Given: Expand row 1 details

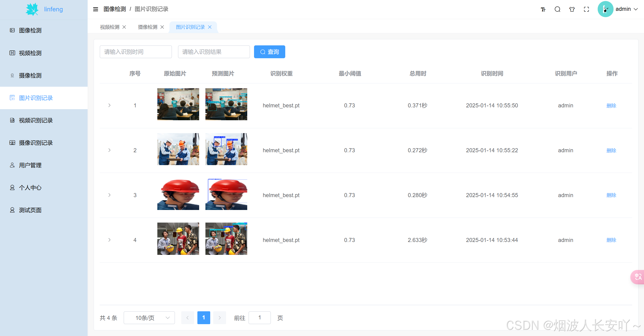Looking at the screenshot, I should (109, 105).
